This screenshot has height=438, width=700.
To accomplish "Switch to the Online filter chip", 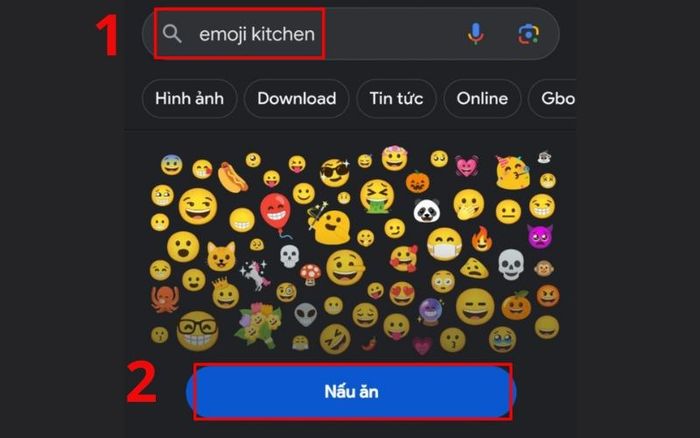I will pyautogui.click(x=482, y=99).
